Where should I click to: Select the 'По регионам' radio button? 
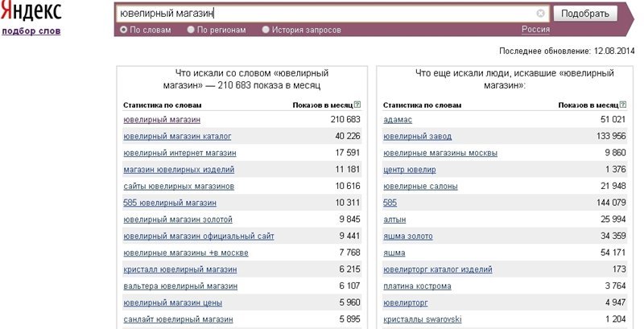tap(191, 30)
